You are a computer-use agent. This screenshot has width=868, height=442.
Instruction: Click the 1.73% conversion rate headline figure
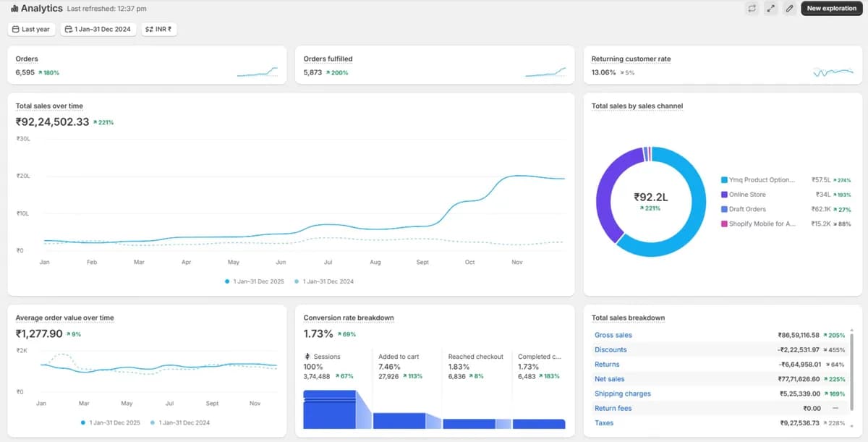(x=318, y=334)
